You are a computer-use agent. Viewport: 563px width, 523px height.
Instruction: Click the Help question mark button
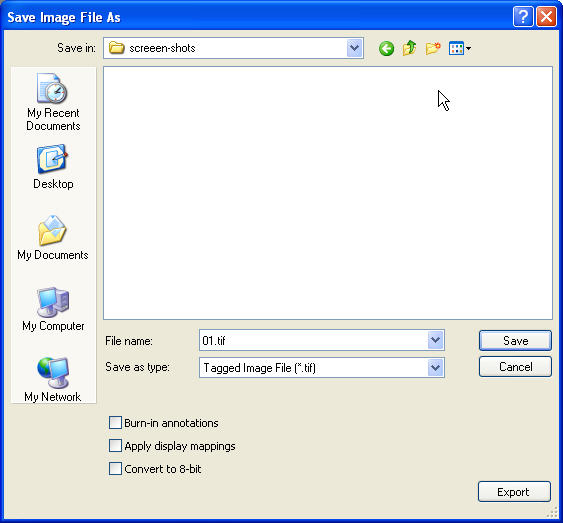pyautogui.click(x=523, y=17)
